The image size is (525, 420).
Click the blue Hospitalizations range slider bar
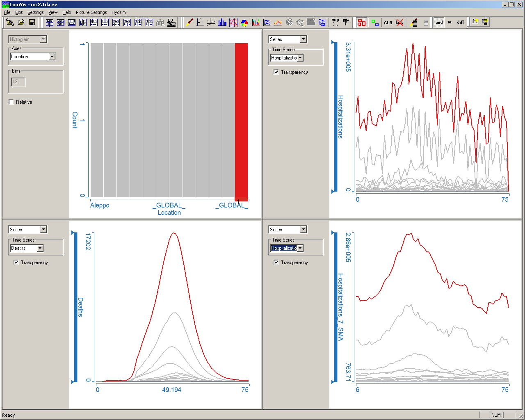point(336,116)
